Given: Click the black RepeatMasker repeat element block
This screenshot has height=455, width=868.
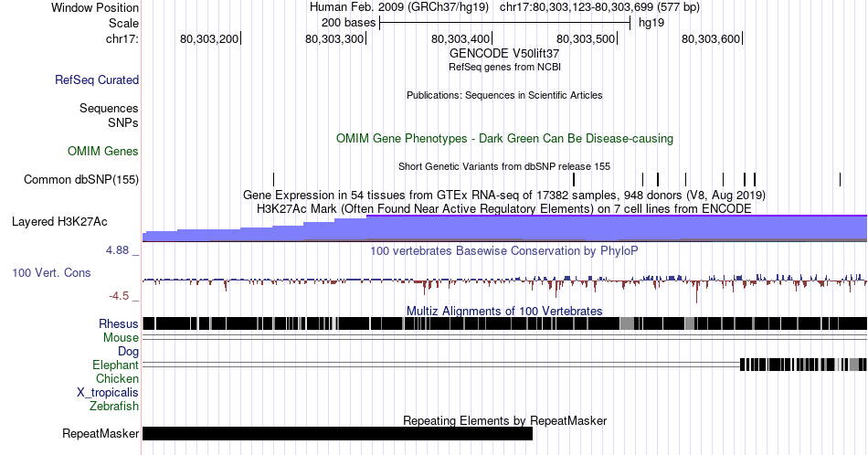Looking at the screenshot, I should click(x=338, y=433).
